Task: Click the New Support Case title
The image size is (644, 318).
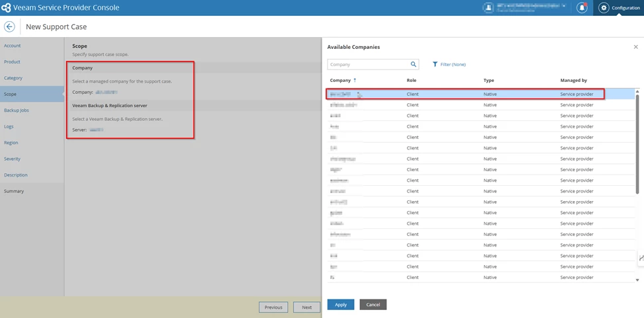Action: 56,26
